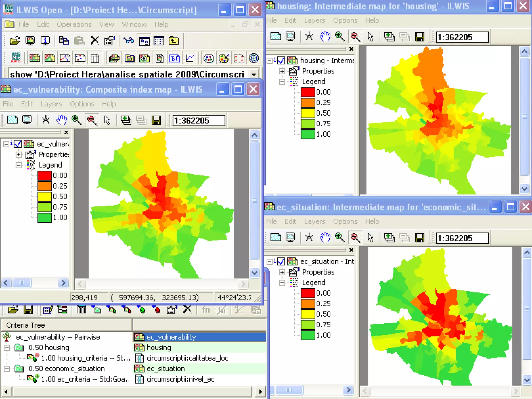
Task: Click Add Layer icon in ec_vulnerability toolbar
Action: (126, 120)
